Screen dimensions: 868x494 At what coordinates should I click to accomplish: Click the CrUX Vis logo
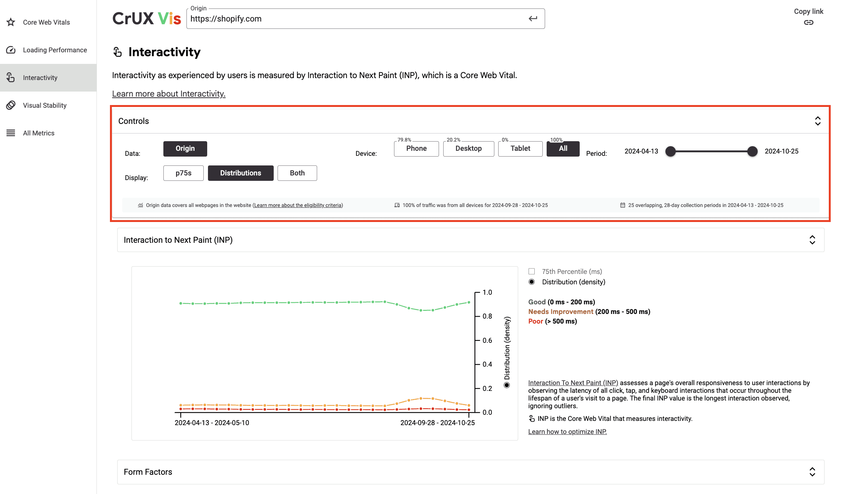(146, 18)
